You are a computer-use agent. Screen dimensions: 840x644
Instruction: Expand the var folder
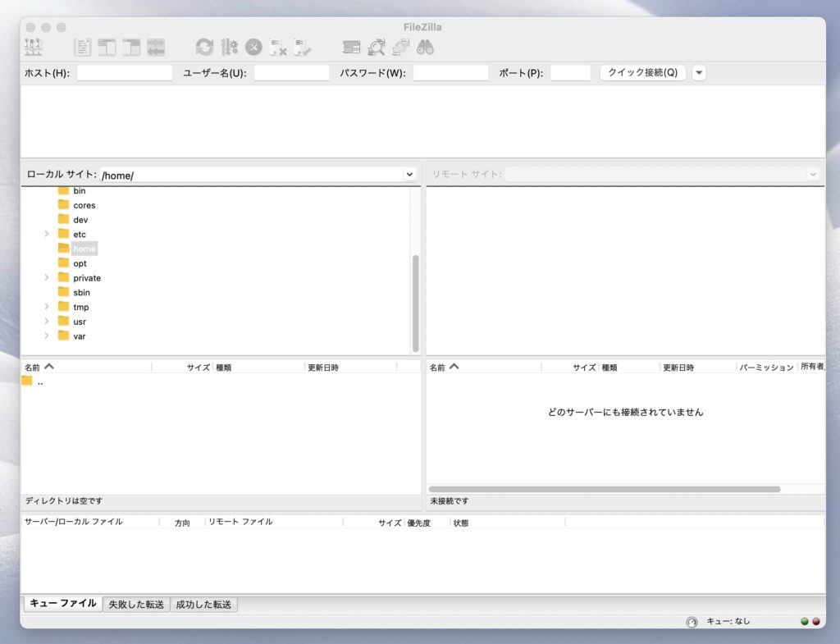pyautogui.click(x=47, y=336)
